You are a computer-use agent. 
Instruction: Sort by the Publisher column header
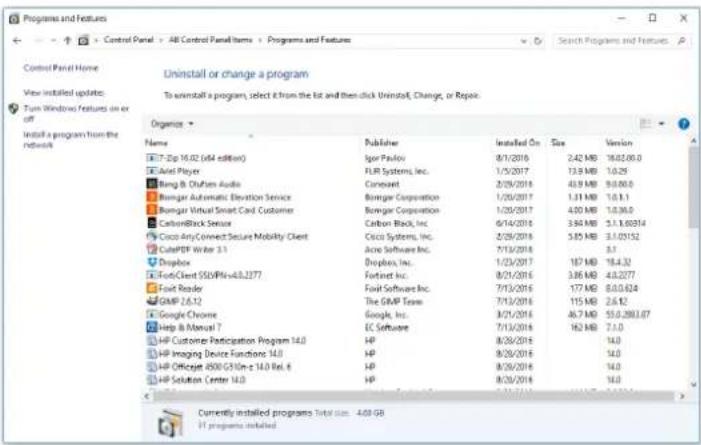[381, 143]
